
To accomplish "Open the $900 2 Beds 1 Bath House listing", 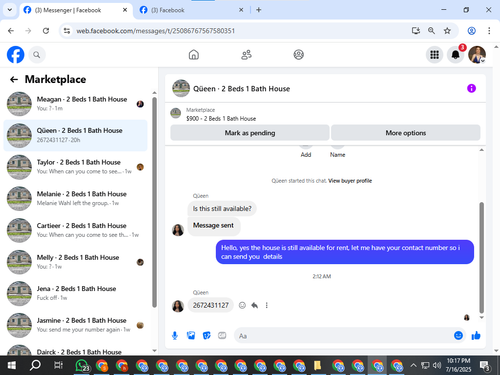I will (221, 119).
